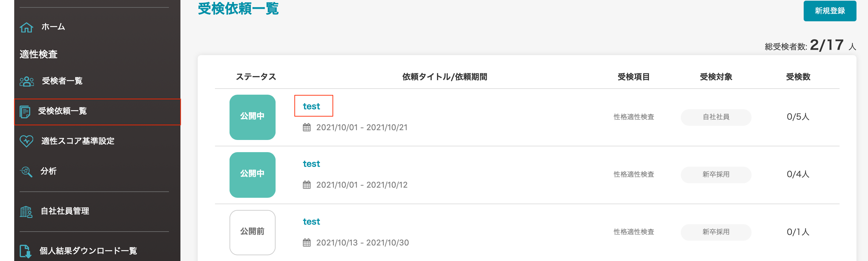This screenshot has width=868, height=261.
Task: Click the 自社社員 target tag
Action: pyautogui.click(x=716, y=117)
